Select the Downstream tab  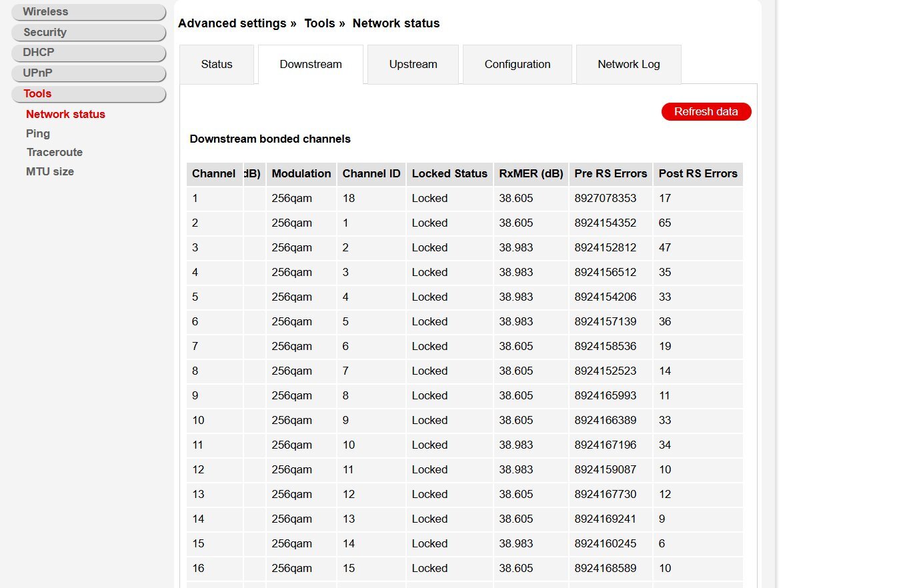311,65
